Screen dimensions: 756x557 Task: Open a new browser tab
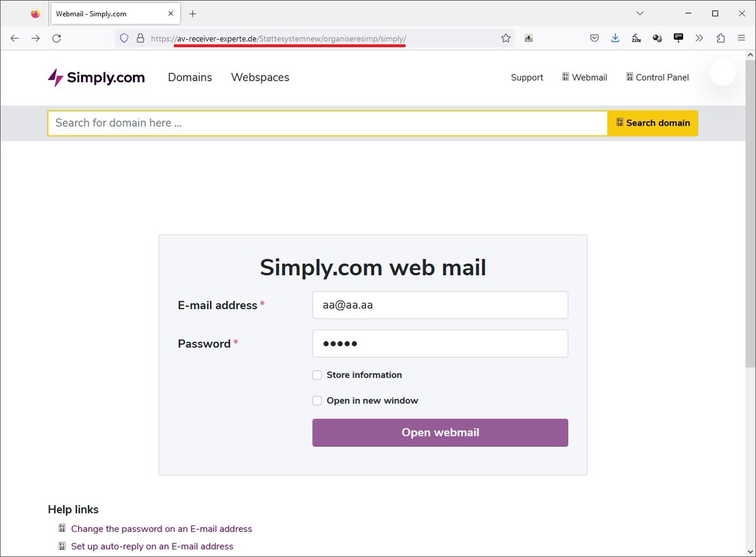tap(193, 13)
